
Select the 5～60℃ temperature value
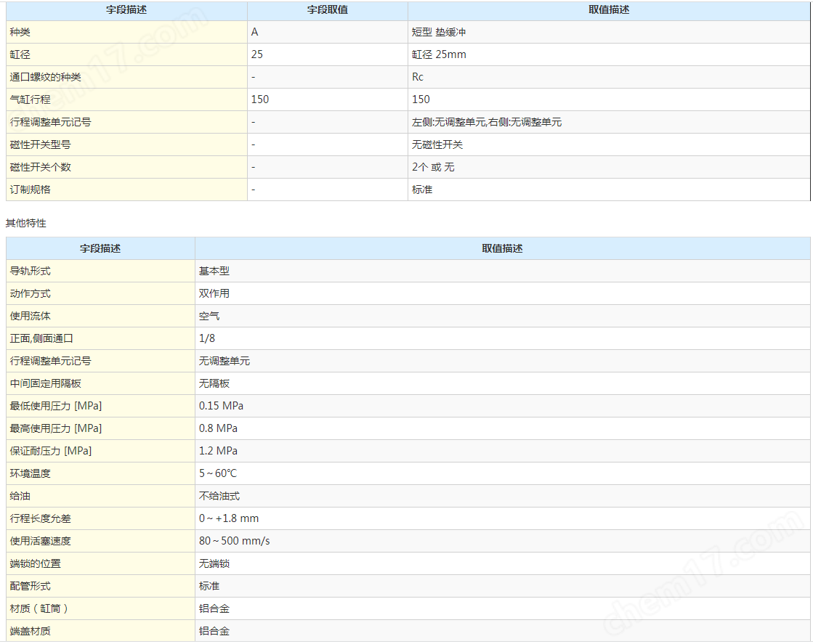[218, 474]
